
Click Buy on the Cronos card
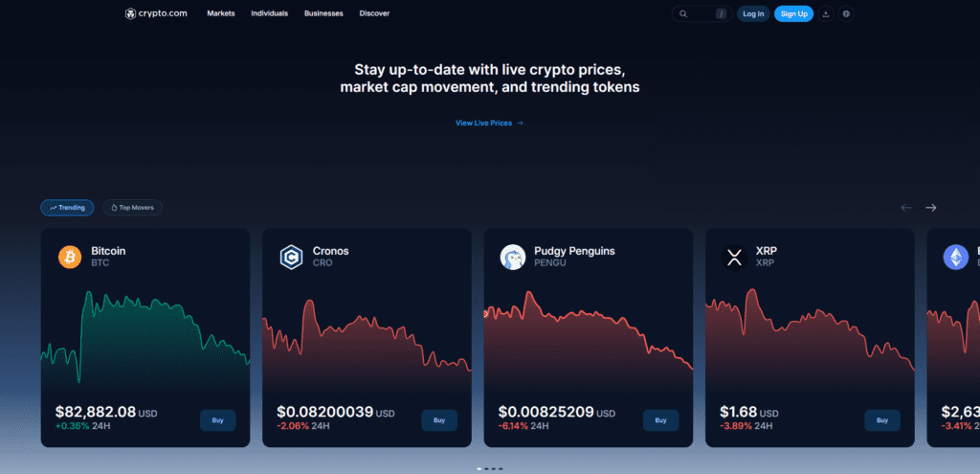439,420
